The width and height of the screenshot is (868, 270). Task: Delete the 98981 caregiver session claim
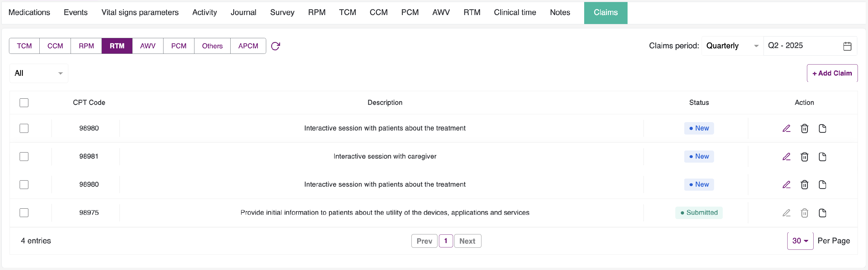[x=804, y=156]
